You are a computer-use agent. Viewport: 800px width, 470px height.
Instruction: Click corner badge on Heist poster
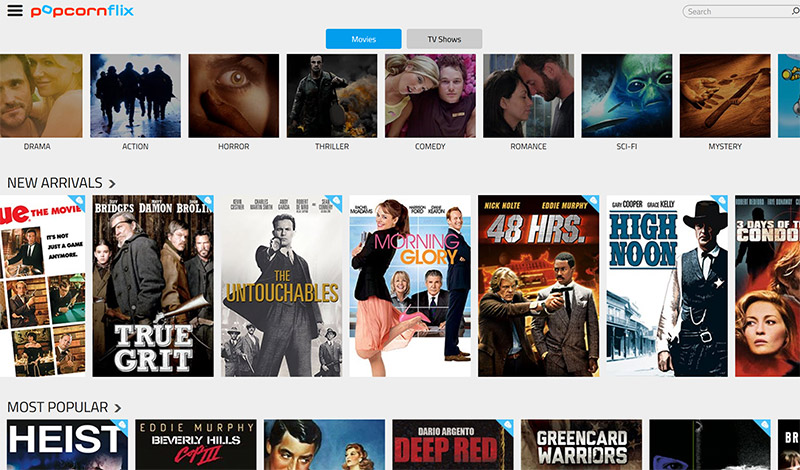120,427
